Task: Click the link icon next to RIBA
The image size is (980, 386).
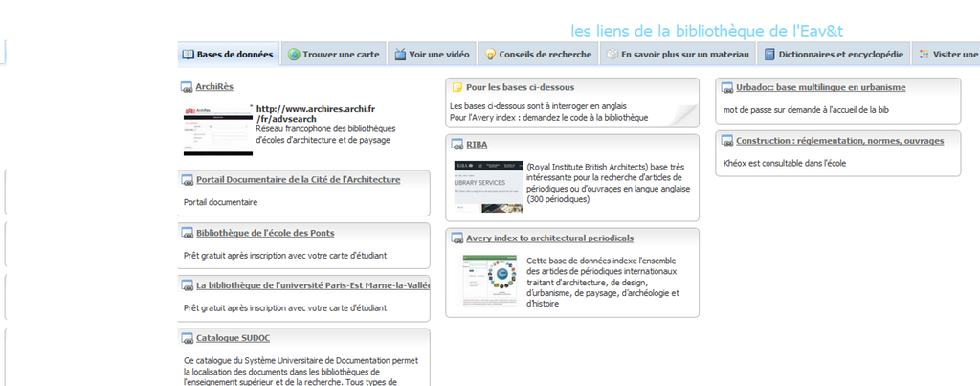Action: [x=457, y=146]
